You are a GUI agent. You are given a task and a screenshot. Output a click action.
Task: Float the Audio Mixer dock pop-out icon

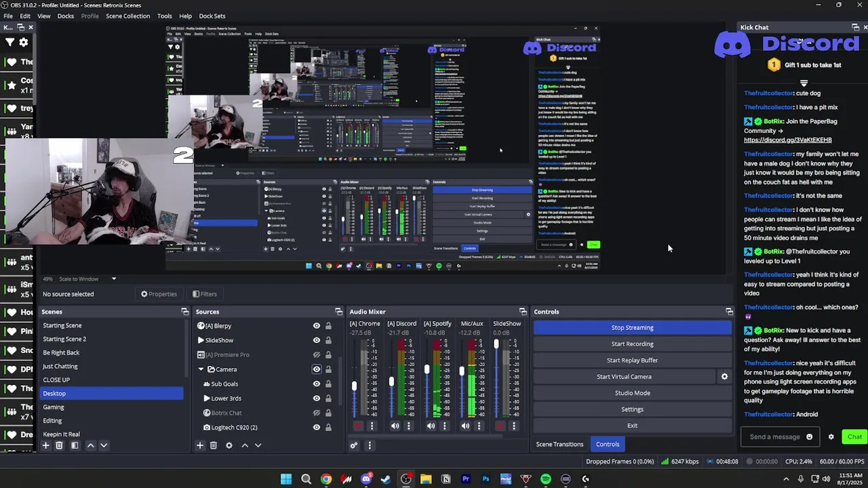523,312
